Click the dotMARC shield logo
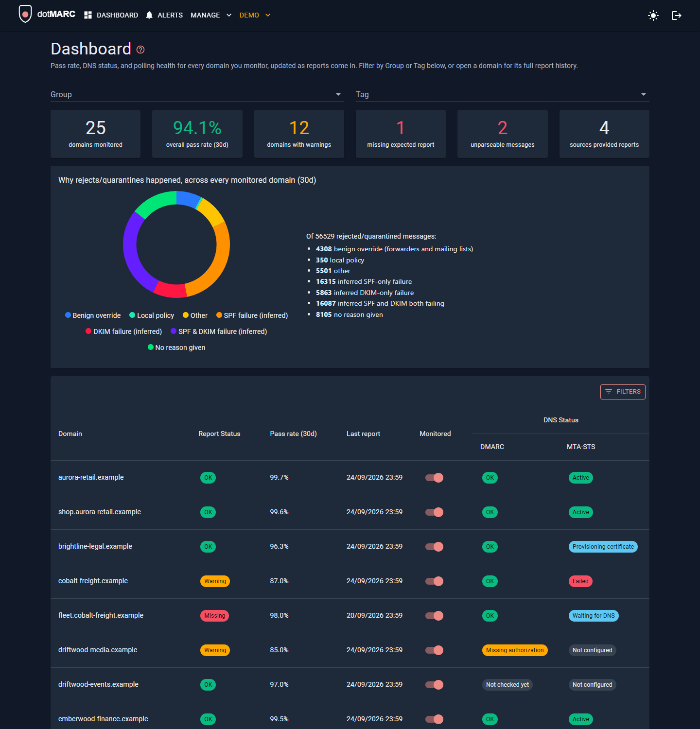The width and height of the screenshot is (700, 729). pyautogui.click(x=25, y=14)
